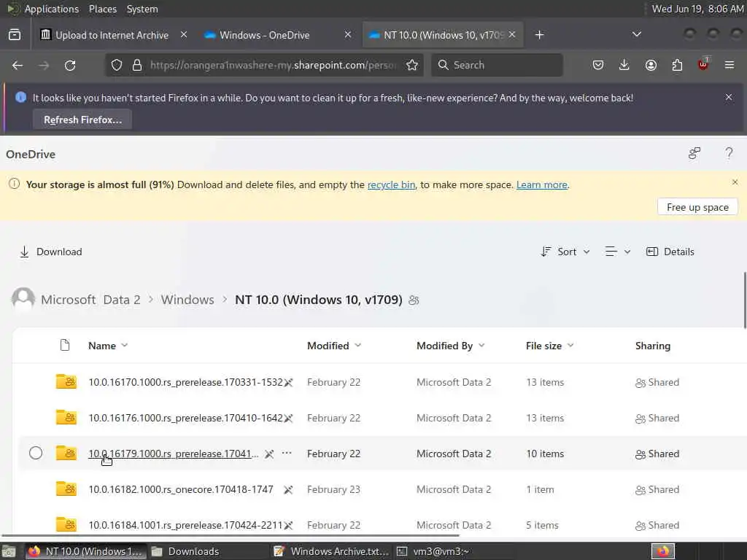Viewport: 747px width, 560px height.
Task: Open more actions for 10.0.16179.1000 row
Action: (x=286, y=453)
